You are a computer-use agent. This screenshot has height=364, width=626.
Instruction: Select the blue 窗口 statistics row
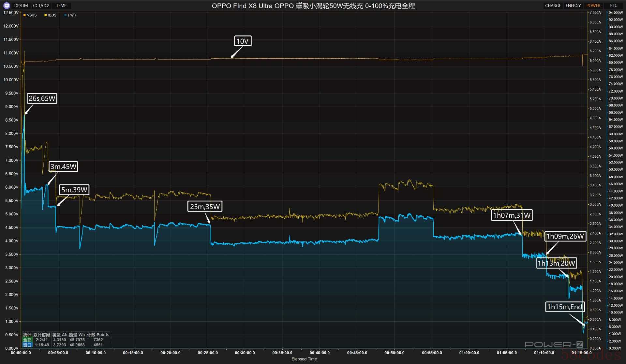coord(27,345)
